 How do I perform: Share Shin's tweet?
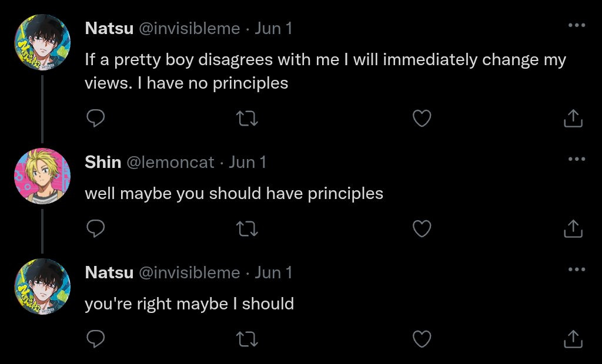pos(573,228)
